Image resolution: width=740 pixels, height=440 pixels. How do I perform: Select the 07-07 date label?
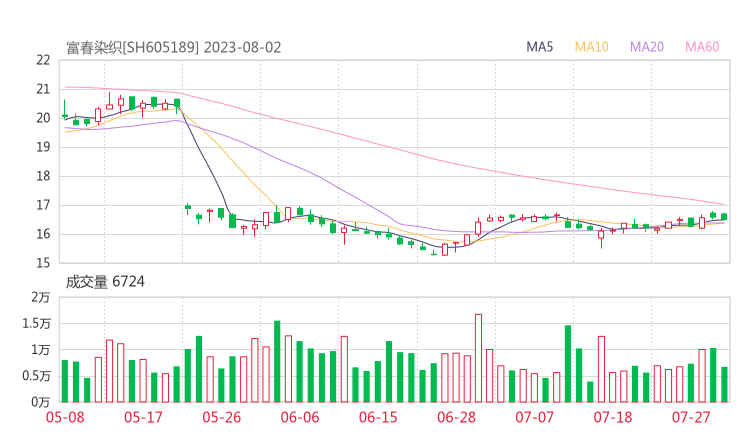pyautogui.click(x=535, y=417)
